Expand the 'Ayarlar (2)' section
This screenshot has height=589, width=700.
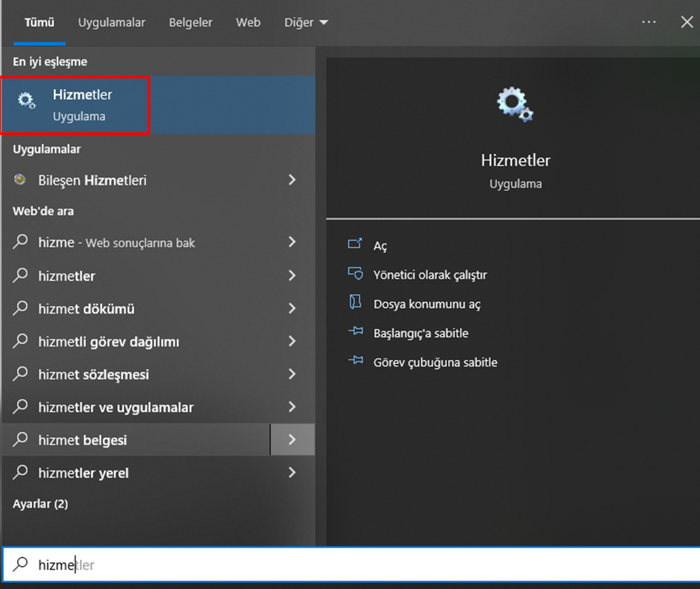point(40,504)
